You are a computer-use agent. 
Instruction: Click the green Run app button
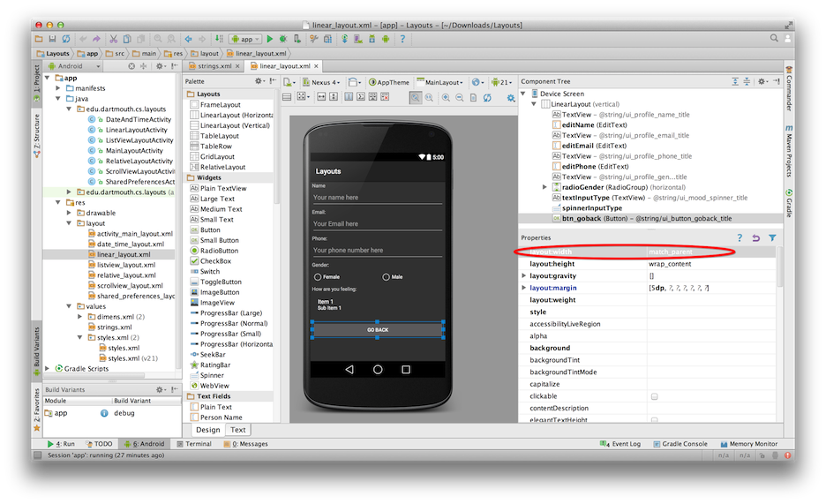[x=270, y=40]
